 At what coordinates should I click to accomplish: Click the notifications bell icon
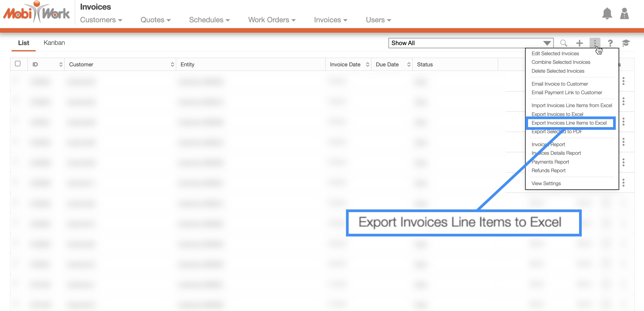tap(607, 14)
